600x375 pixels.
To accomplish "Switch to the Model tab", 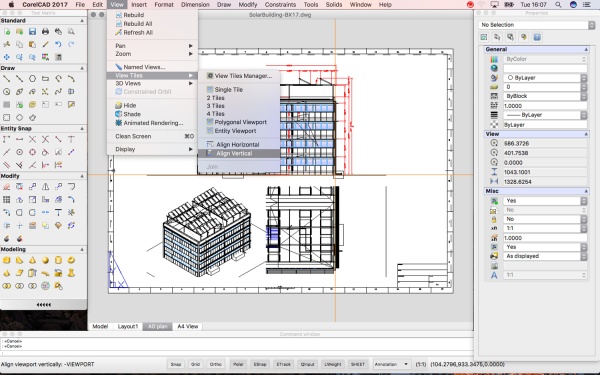I will (x=100, y=326).
